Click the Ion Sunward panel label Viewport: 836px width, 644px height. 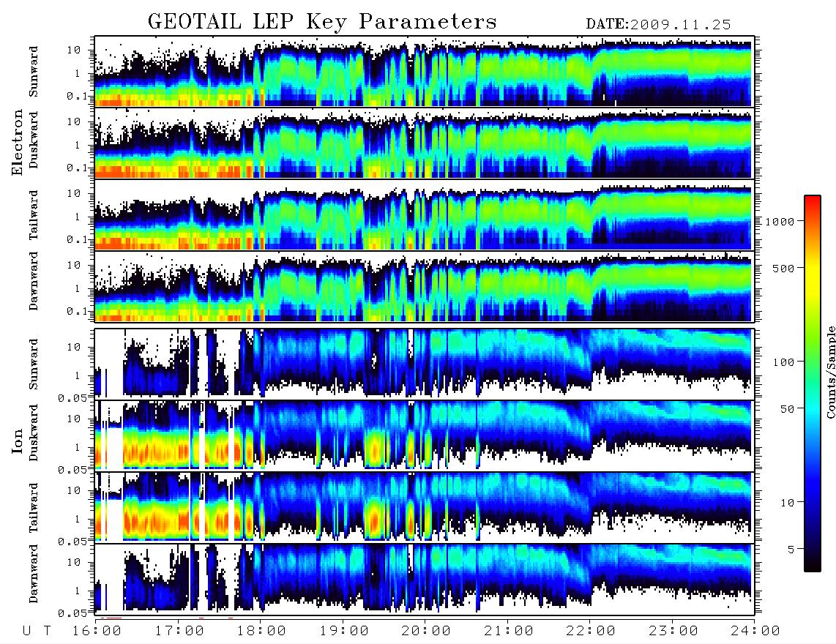[34, 364]
